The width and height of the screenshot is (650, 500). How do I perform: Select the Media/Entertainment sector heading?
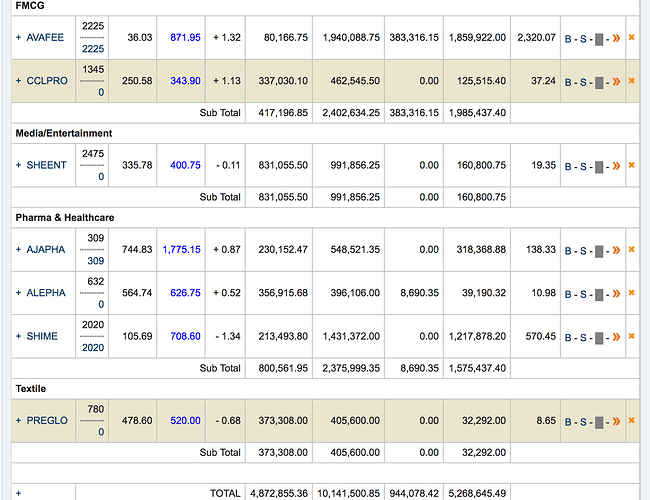point(64,133)
